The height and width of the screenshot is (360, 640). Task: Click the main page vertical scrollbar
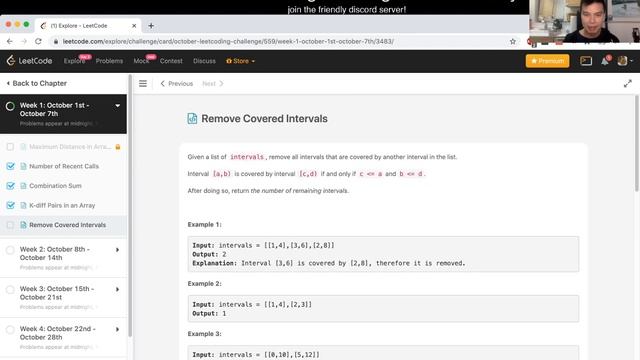tap(636, 143)
